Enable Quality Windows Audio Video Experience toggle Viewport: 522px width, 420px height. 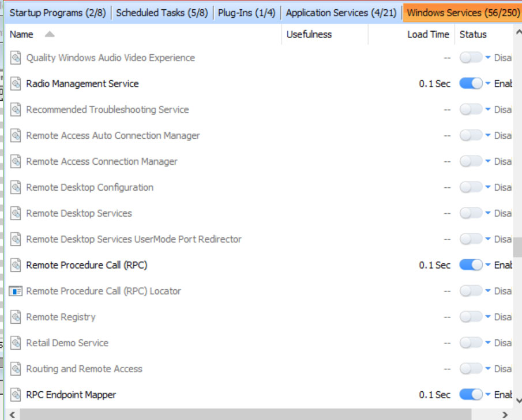[471, 58]
